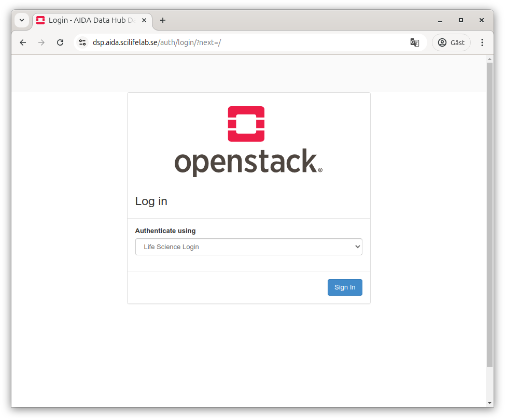Click the page vertical scrollbar
505x420 pixels.
489,214
